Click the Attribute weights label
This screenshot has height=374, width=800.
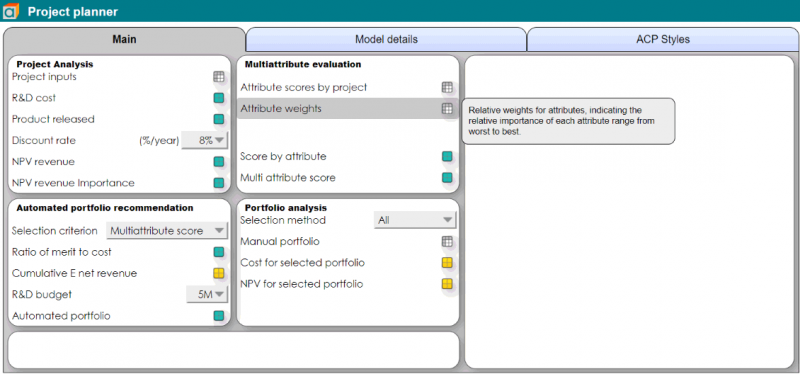coord(281,109)
